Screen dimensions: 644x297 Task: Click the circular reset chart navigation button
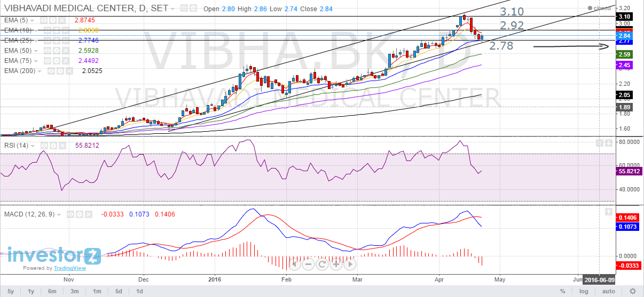pyautogui.click(x=322, y=263)
